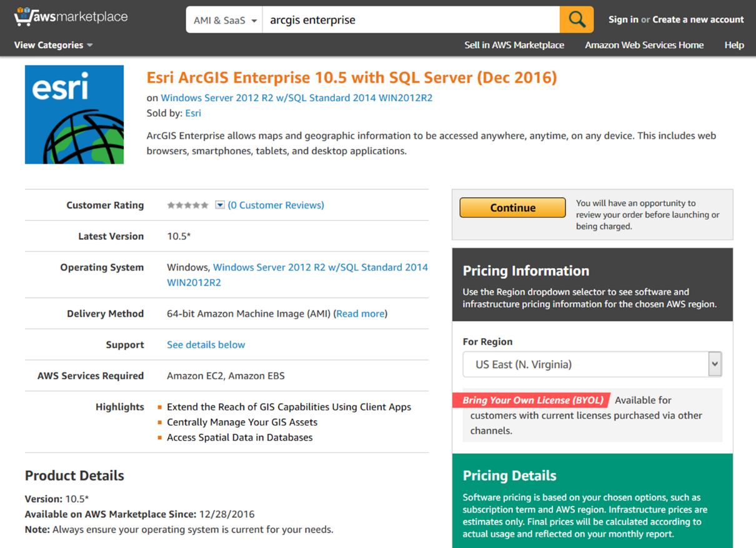Open the For Region dropdown selector
Image resolution: width=756 pixels, height=548 pixels.
(x=592, y=364)
